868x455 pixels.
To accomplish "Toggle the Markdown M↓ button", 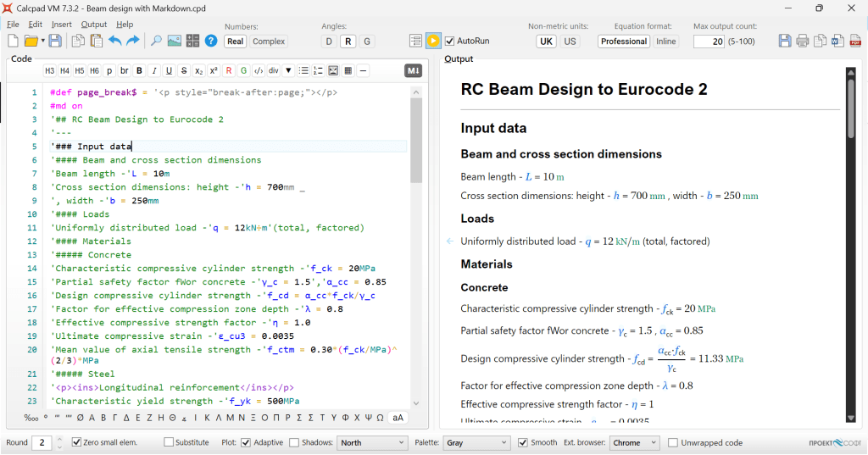I will coord(413,70).
